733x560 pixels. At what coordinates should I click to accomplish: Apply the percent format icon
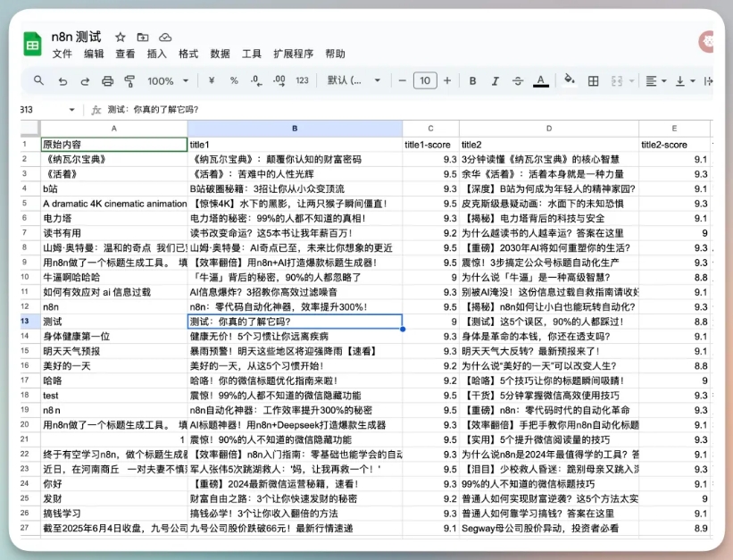coord(234,80)
